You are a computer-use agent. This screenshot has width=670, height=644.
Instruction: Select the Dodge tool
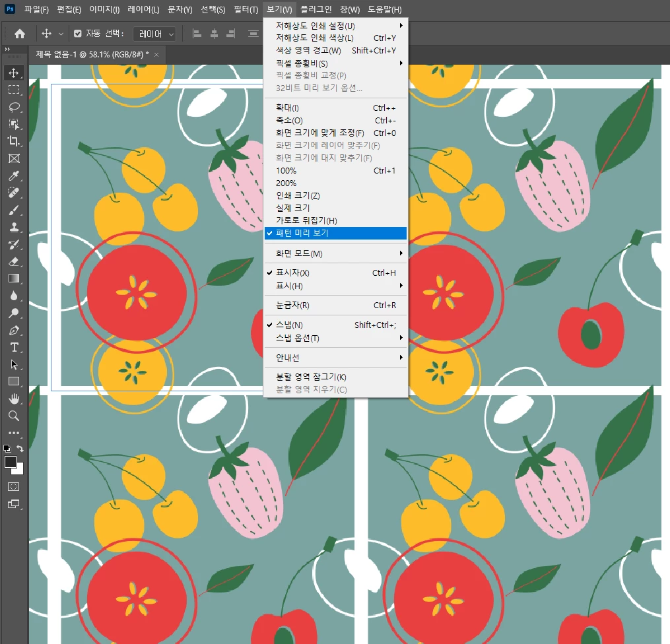(14, 313)
